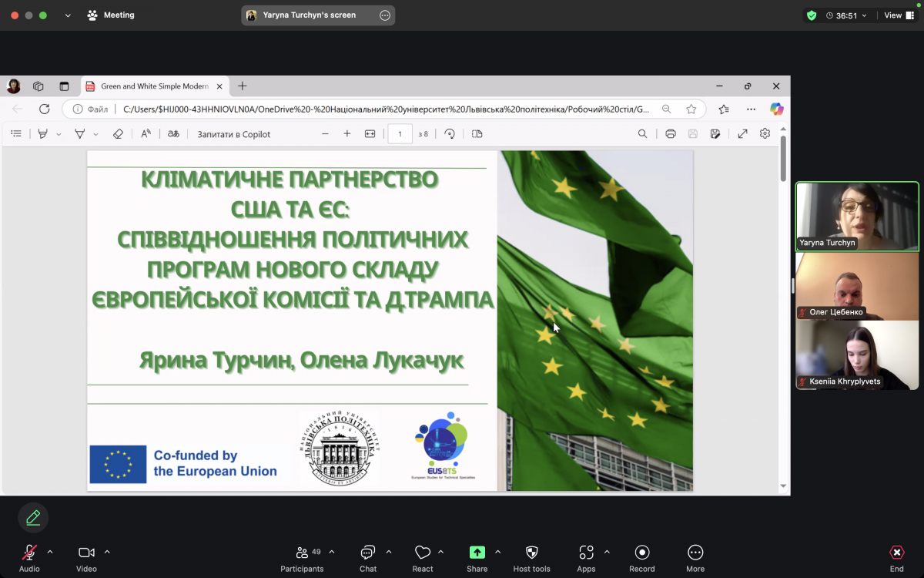Image resolution: width=924 pixels, height=578 pixels.
Task: Select the eraser tool in the PDF viewer
Action: [x=118, y=133]
